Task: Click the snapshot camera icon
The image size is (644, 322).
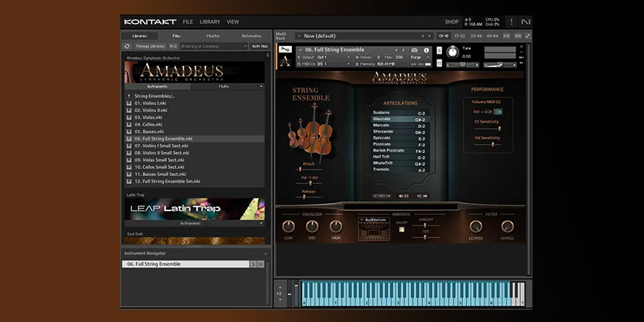Action: pyautogui.click(x=414, y=50)
